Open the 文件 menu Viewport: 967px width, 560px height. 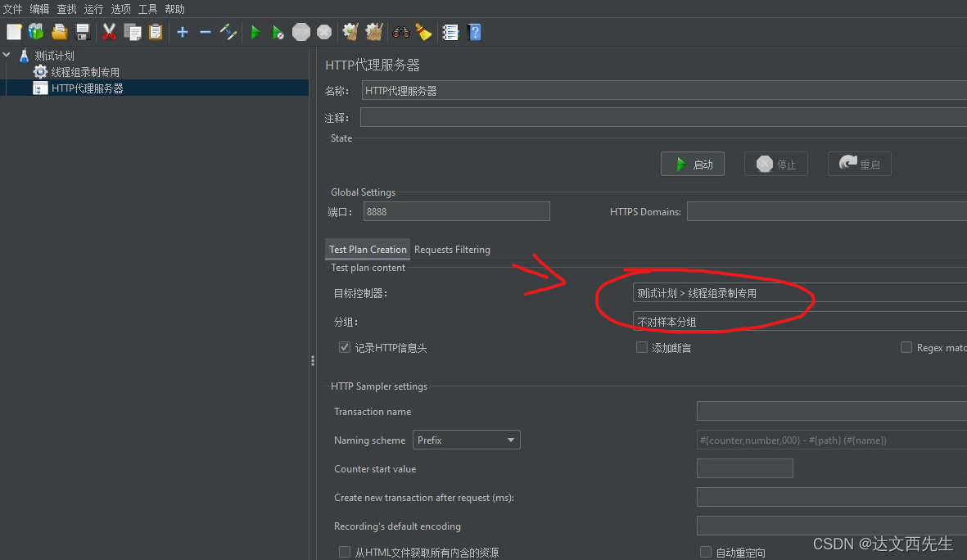pyautogui.click(x=13, y=9)
